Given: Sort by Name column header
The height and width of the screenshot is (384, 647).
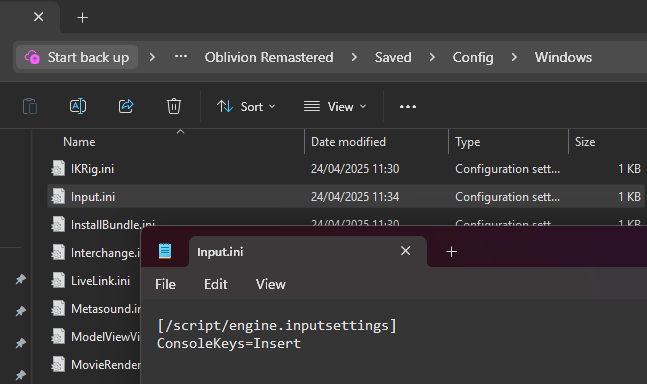Looking at the screenshot, I should click(x=79, y=142).
